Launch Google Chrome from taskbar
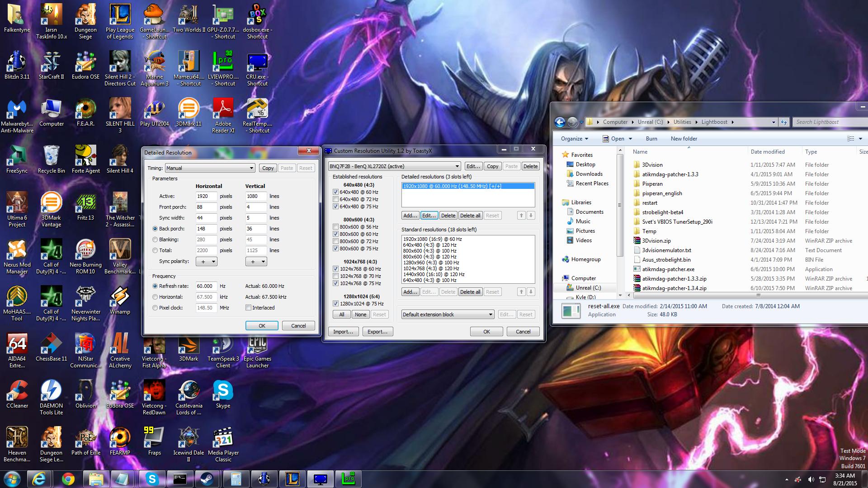The width and height of the screenshot is (868, 488). [68, 479]
